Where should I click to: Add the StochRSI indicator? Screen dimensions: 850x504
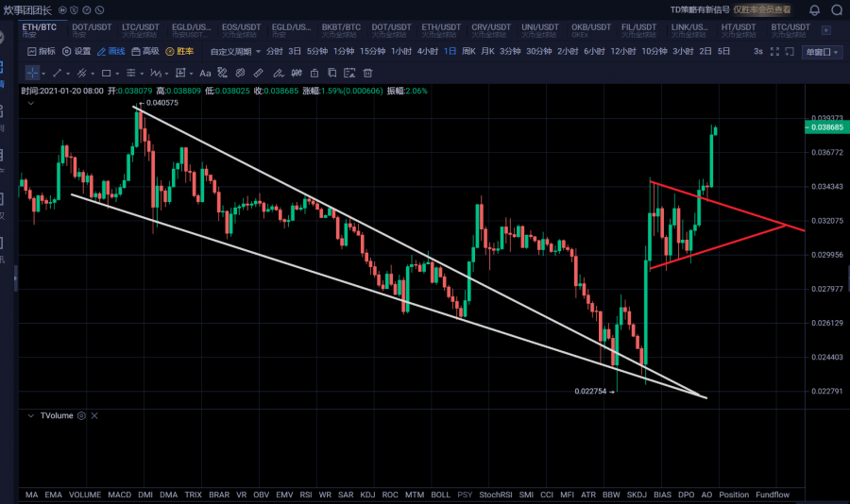(x=496, y=495)
